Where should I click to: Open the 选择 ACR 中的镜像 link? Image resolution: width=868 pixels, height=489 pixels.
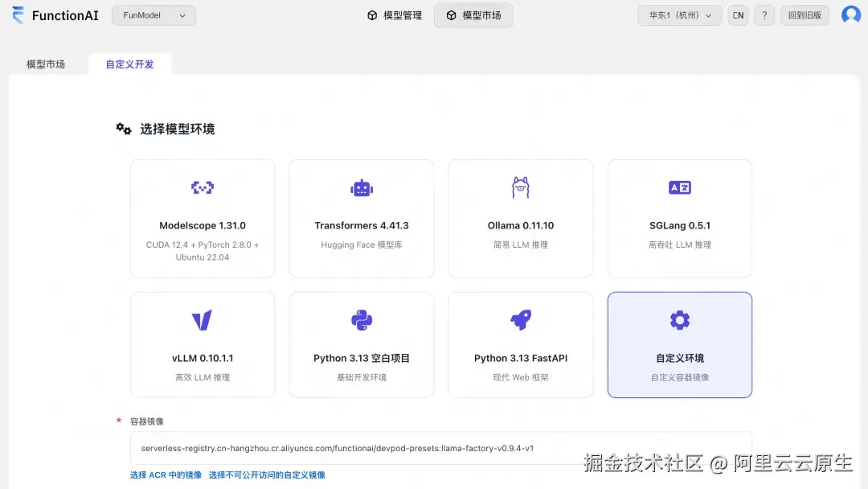click(166, 475)
